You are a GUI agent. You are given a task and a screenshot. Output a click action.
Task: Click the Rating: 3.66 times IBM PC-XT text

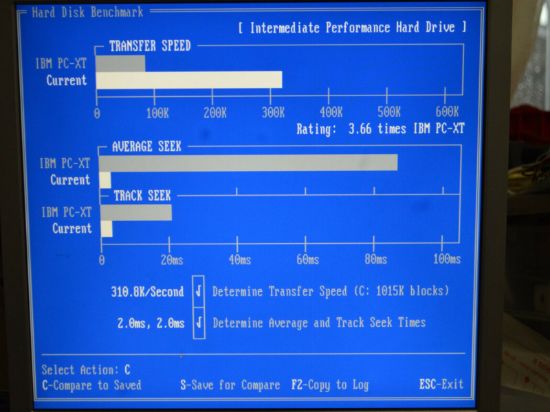(x=381, y=129)
